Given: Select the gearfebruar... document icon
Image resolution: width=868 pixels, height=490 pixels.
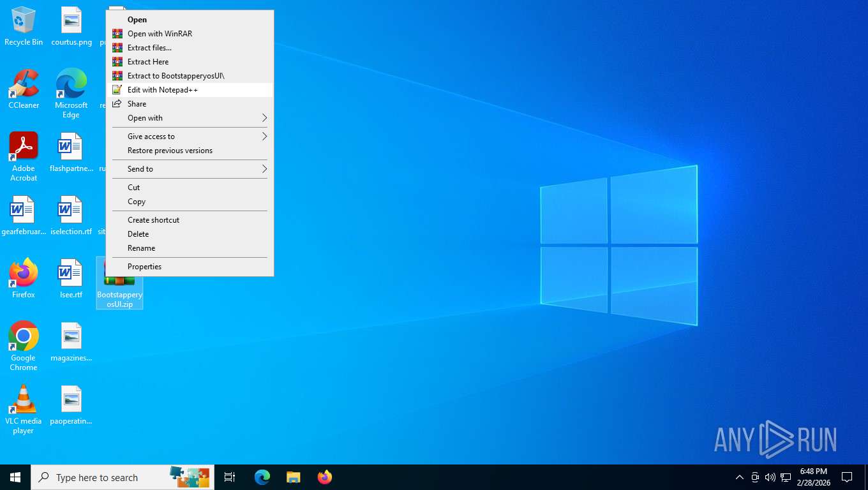Looking at the screenshot, I should point(24,216).
